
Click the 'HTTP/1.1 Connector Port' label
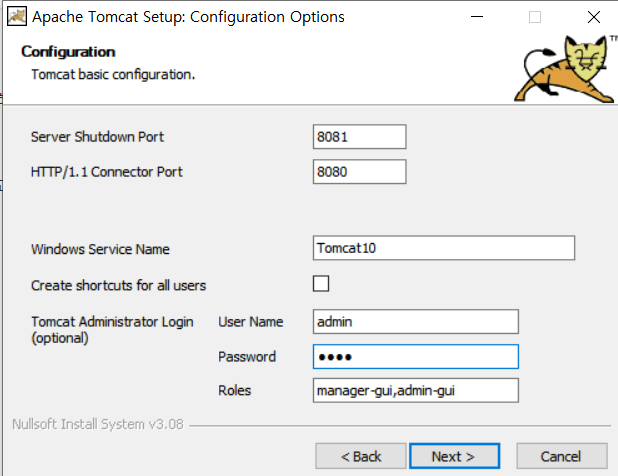tap(107, 172)
